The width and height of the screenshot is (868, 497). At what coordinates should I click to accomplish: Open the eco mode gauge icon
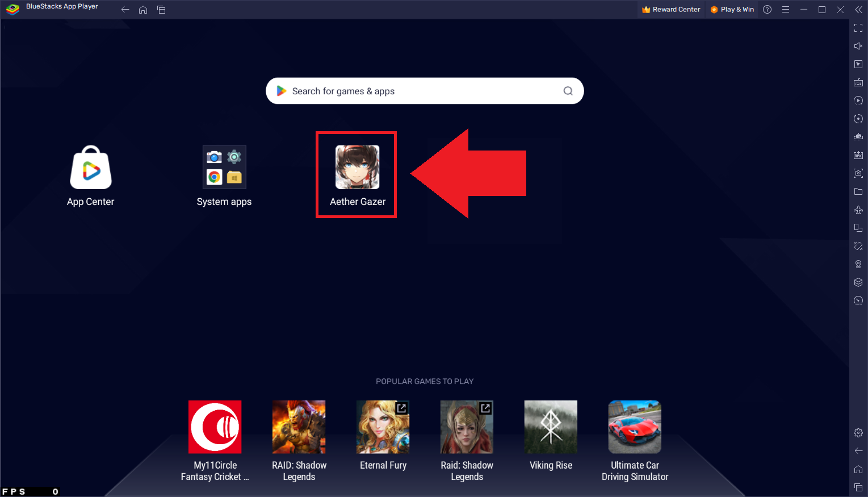pyautogui.click(x=858, y=300)
